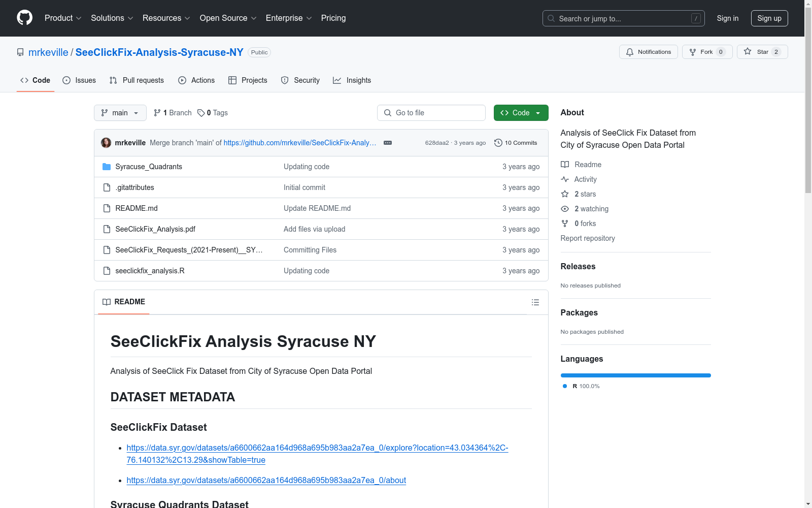This screenshot has width=812, height=508.
Task: Expand the Enterprise menu
Action: coord(289,18)
